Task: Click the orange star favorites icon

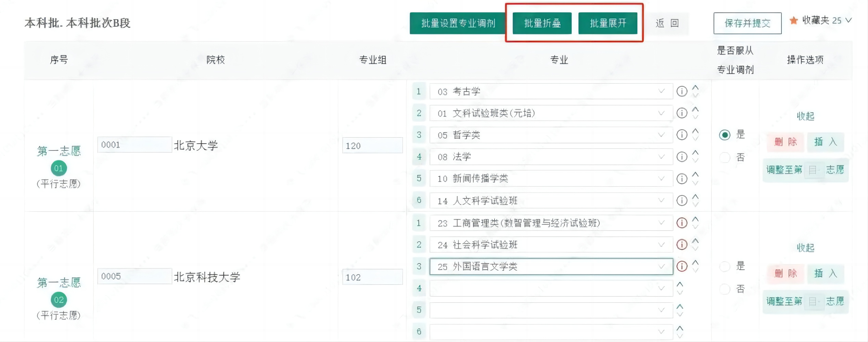Action: [794, 21]
